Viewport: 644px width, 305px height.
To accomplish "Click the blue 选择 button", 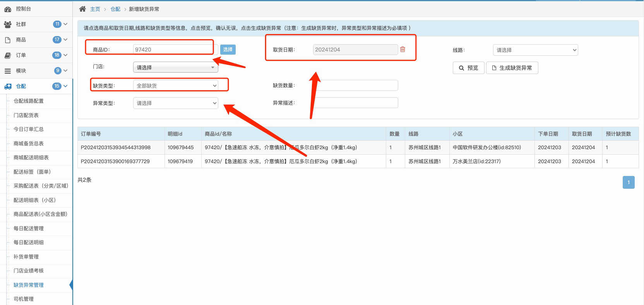I will (228, 49).
